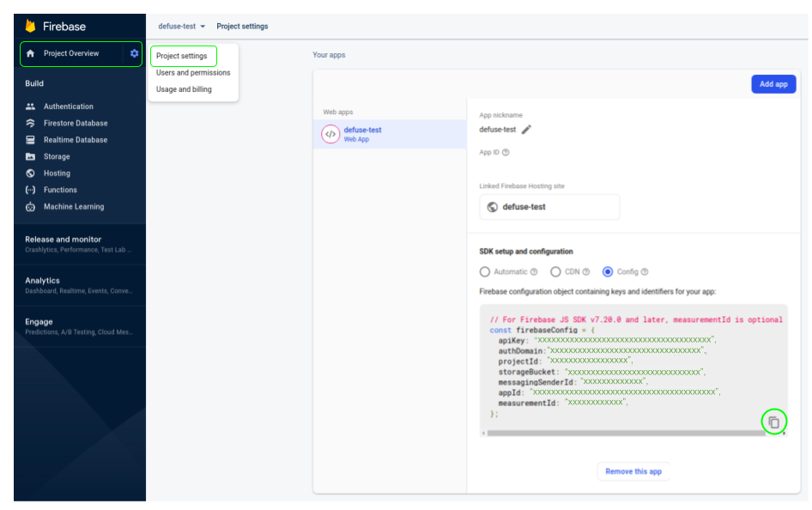812x510 pixels.
Task: Select the CDN SDK setup option
Action: (x=555, y=272)
